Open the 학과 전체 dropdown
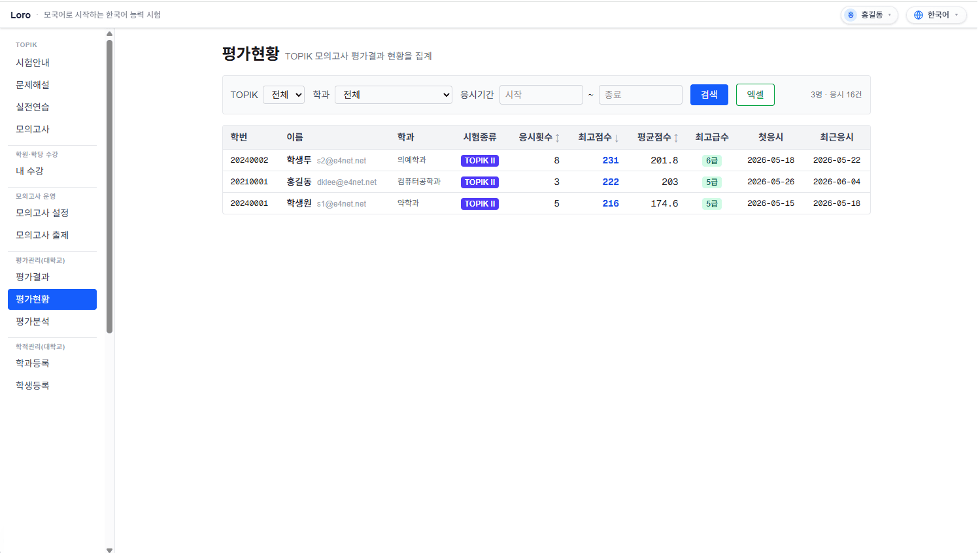 coord(394,95)
